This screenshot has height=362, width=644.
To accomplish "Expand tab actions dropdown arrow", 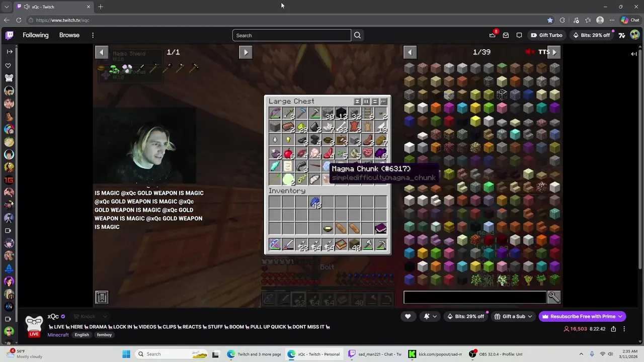I will point(7,7).
